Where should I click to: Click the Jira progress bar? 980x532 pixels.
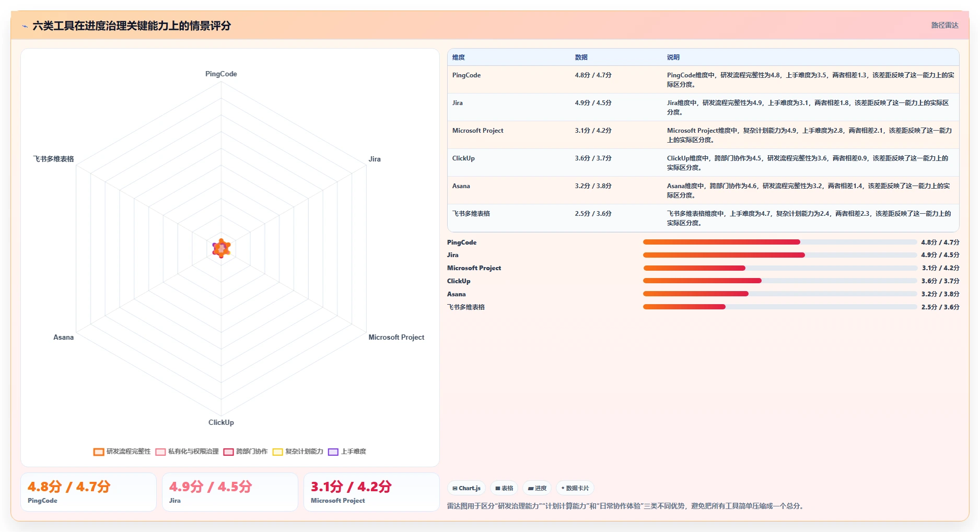coord(780,255)
